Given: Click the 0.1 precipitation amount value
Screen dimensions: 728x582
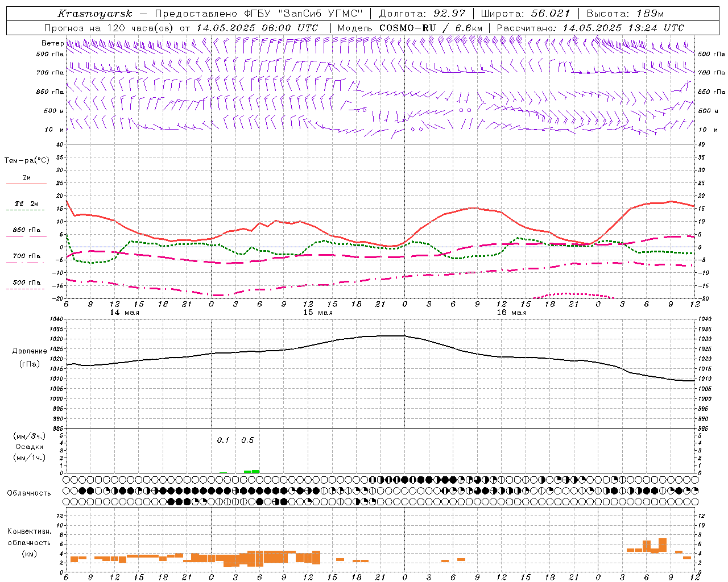Looking at the screenshot, I should 223,440.
